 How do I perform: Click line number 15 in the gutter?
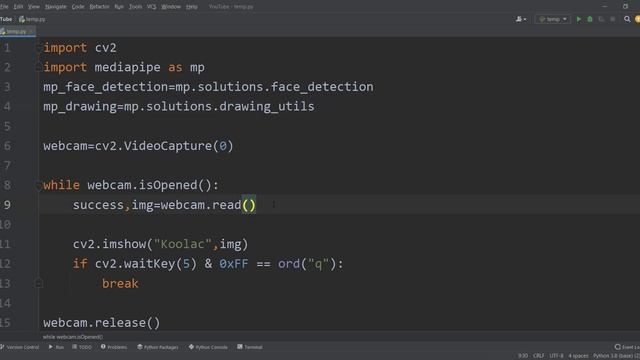(x=5, y=323)
